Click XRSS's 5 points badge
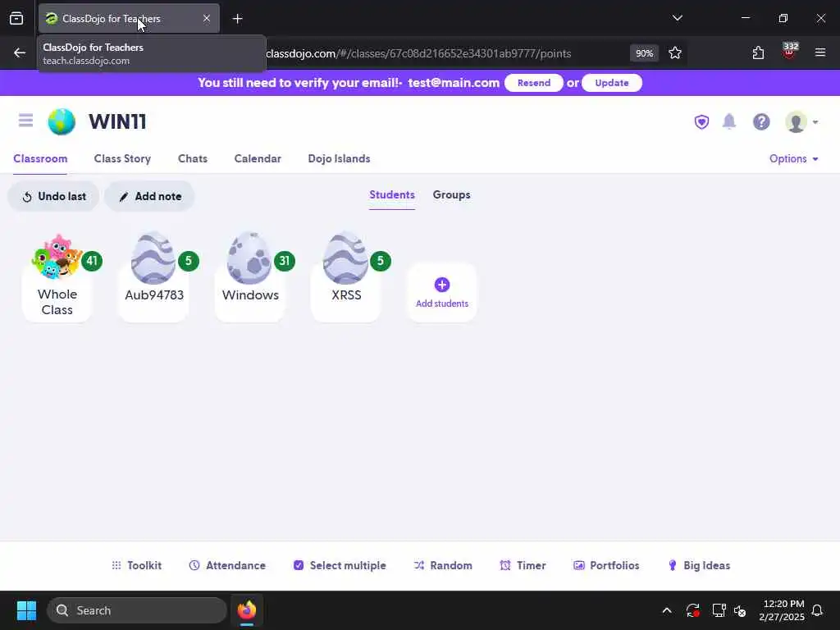The image size is (840, 630). click(x=381, y=261)
